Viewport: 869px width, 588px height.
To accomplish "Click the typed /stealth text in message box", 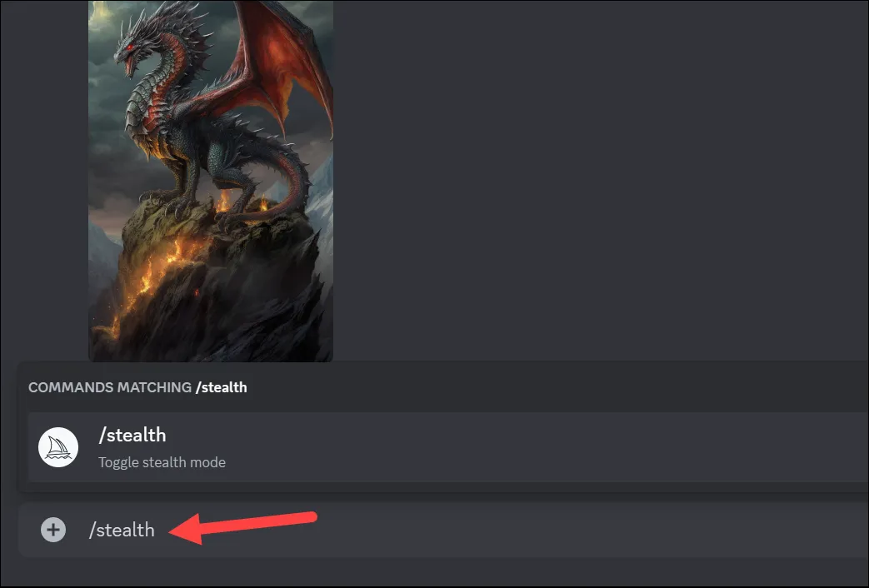I will pyautogui.click(x=122, y=530).
